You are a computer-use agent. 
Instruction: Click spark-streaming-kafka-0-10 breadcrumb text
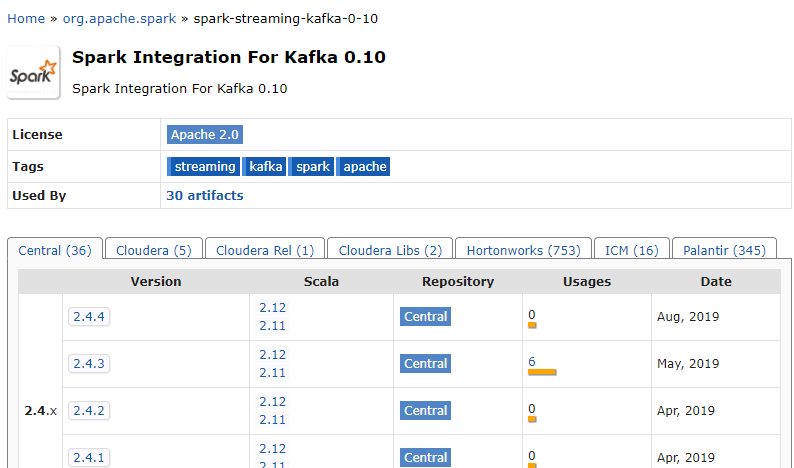[x=286, y=19]
